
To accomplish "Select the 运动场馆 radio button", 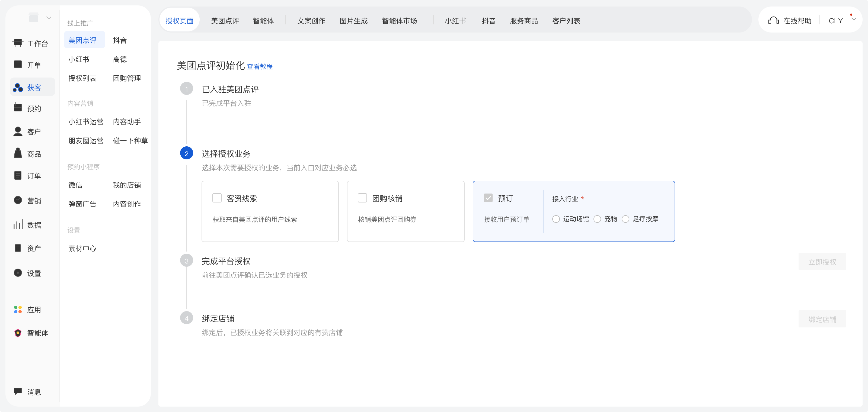I will 556,219.
